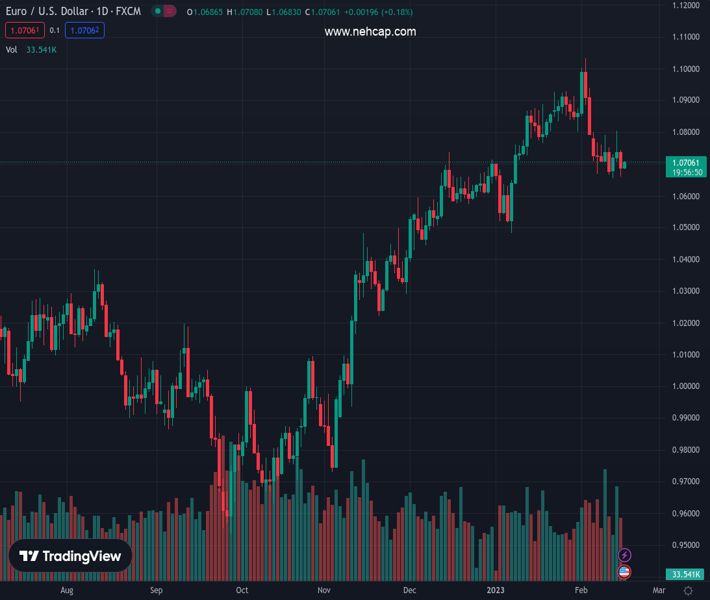Viewport: 710px width, 600px height.
Task: Click the Vol indicator label
Action: click(x=12, y=49)
